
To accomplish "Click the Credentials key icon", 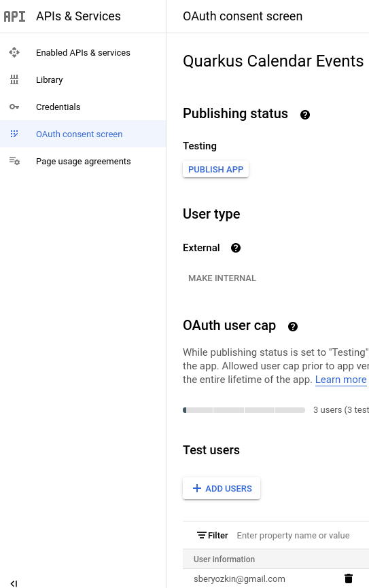I will click(14, 107).
